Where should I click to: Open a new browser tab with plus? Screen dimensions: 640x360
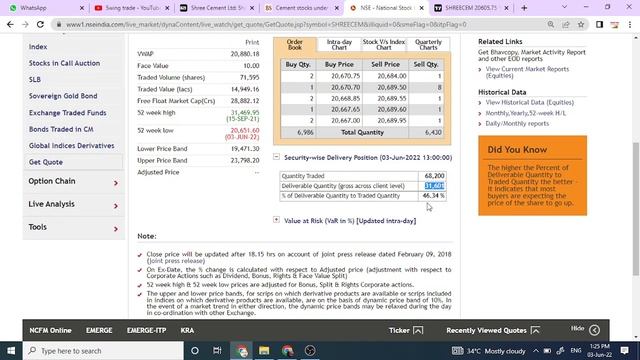[524, 8]
